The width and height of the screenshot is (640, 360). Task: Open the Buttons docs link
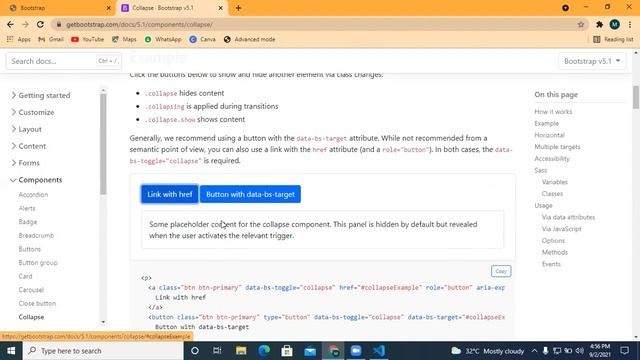(30, 249)
